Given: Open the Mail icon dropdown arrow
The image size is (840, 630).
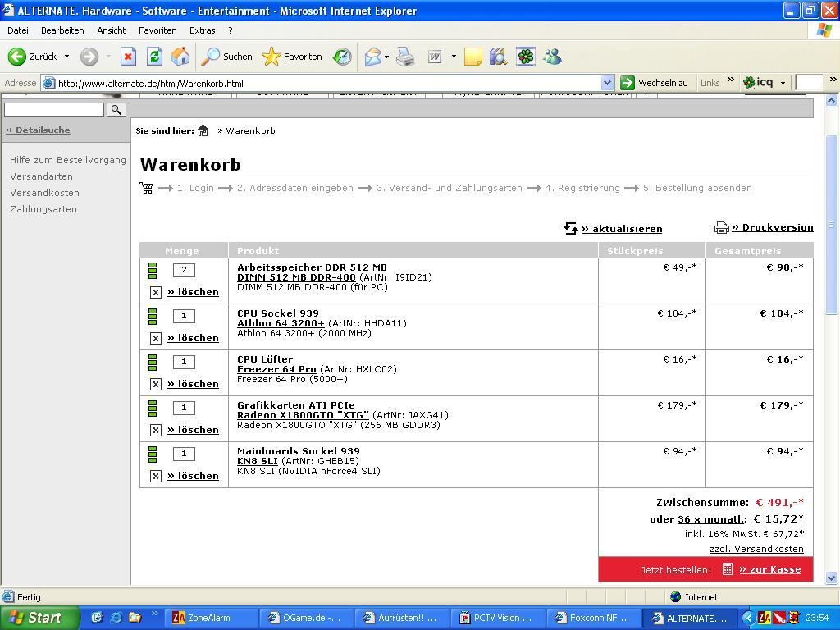Looking at the screenshot, I should [386, 57].
